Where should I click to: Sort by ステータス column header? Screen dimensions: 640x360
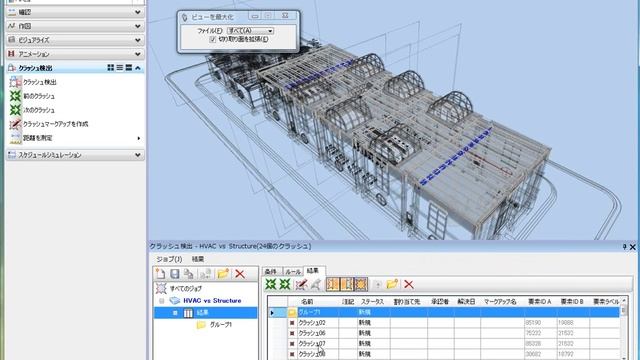point(372,302)
